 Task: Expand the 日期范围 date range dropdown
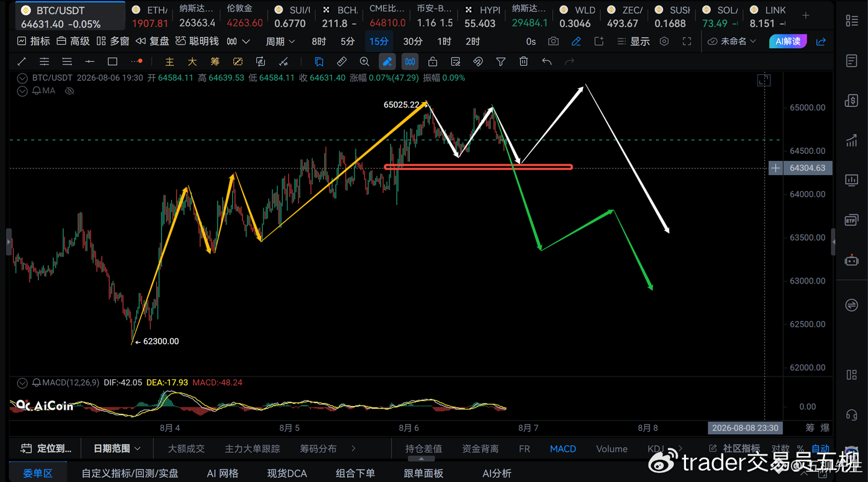point(118,449)
